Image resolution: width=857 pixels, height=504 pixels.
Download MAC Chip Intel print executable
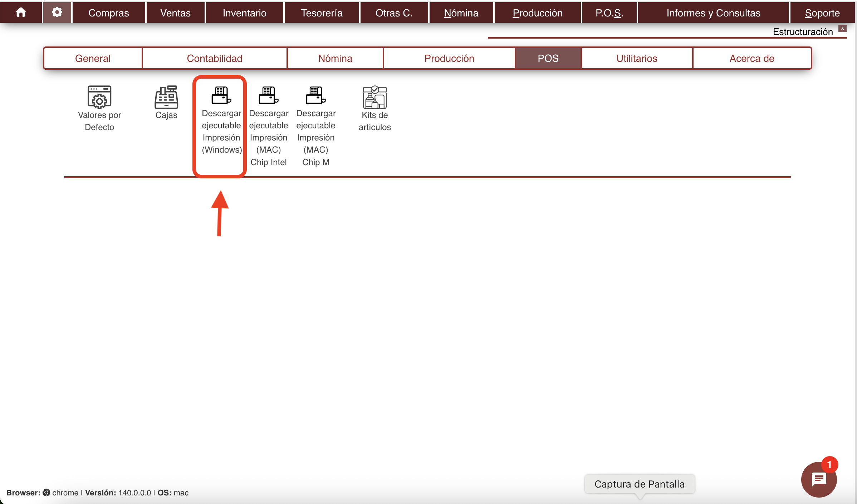pos(269,96)
